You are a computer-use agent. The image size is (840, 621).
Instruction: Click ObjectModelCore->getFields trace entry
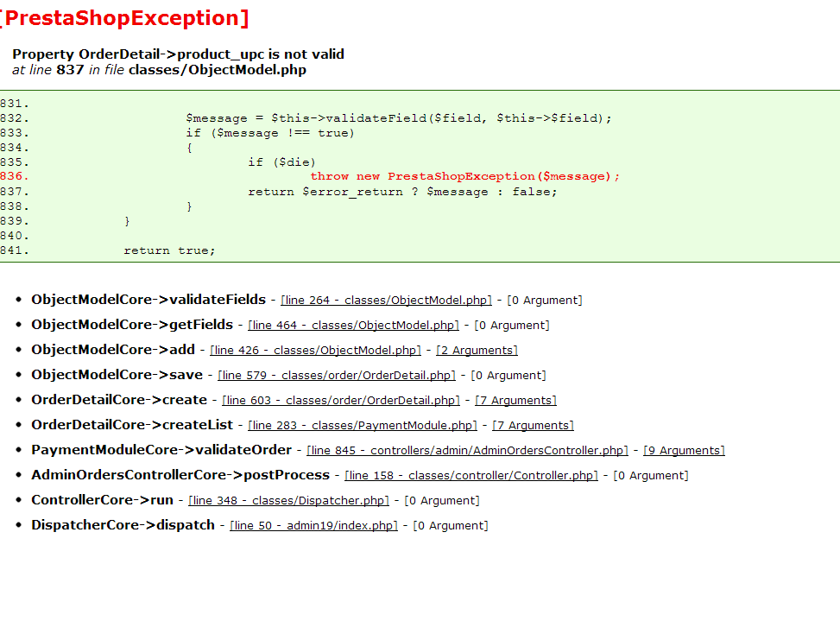tap(132, 325)
